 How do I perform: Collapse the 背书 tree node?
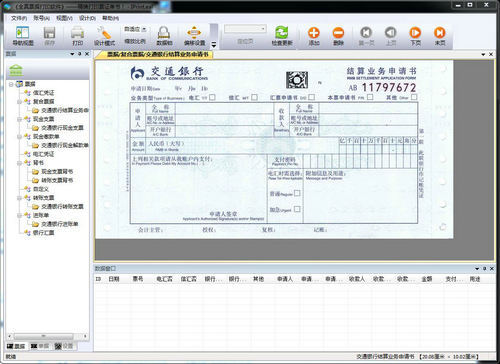point(20,163)
